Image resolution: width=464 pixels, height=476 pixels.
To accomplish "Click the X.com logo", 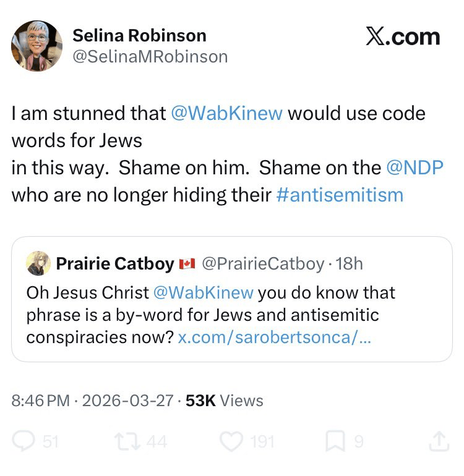I will (403, 37).
